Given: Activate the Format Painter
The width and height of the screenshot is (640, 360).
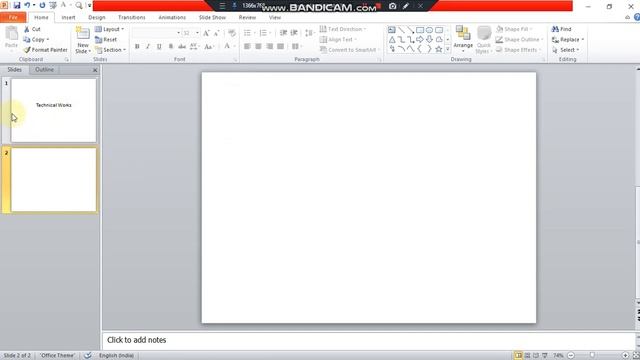Looking at the screenshot, I should pyautogui.click(x=45, y=50).
